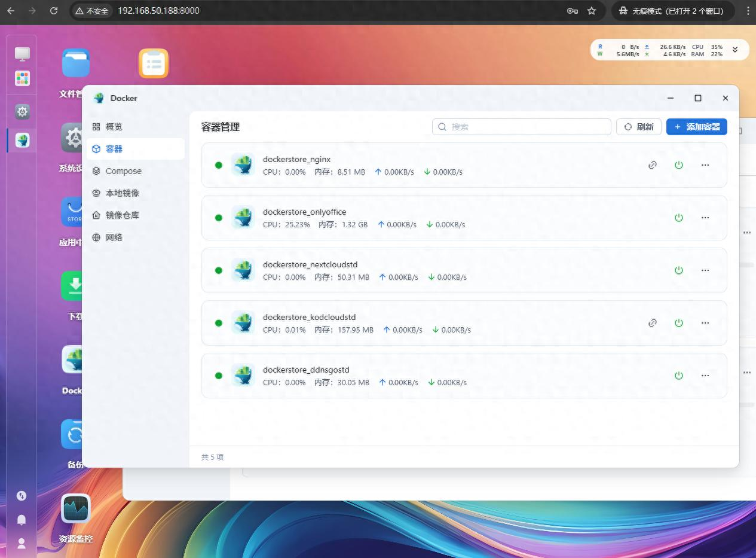Open Compose section in Docker sidebar
The height and width of the screenshot is (558, 756).
(136, 171)
